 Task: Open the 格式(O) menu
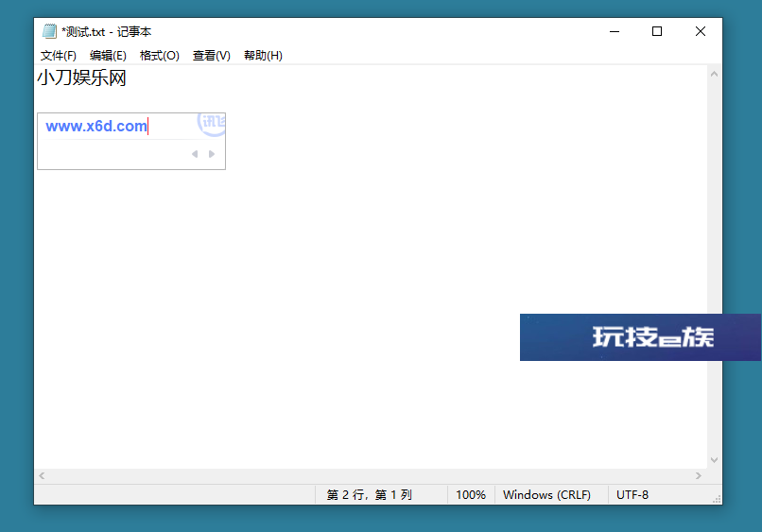160,56
